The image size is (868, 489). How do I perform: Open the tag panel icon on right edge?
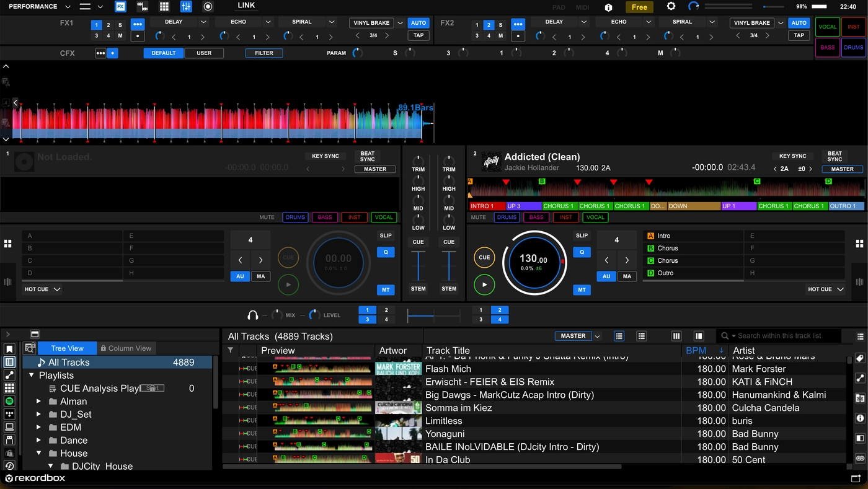pos(860,358)
